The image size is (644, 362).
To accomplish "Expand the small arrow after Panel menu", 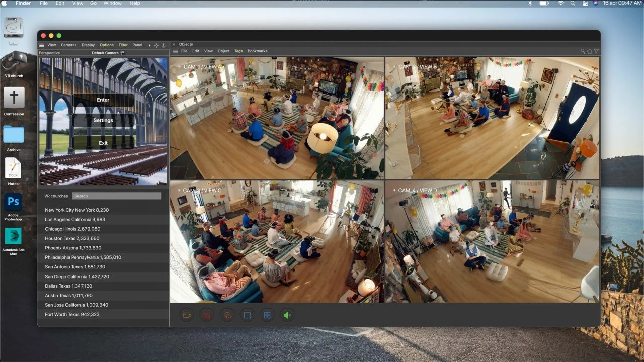I will [x=149, y=45].
